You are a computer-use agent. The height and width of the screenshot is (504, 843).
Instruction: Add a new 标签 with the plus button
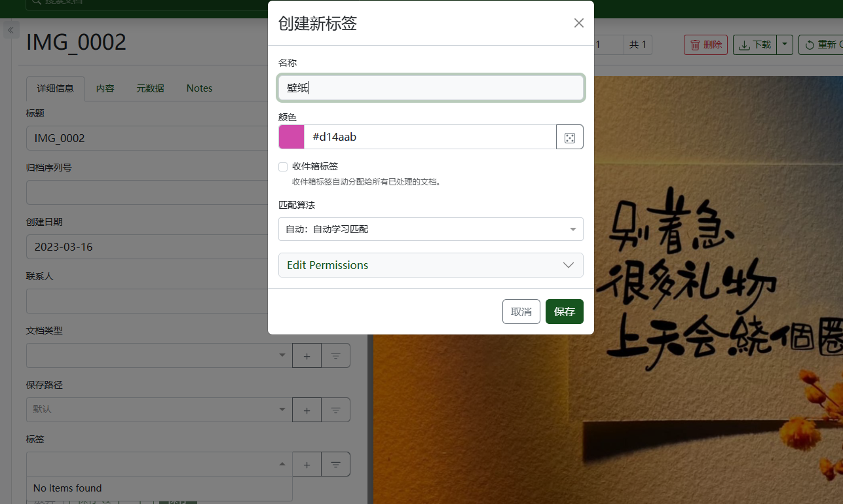(x=307, y=464)
